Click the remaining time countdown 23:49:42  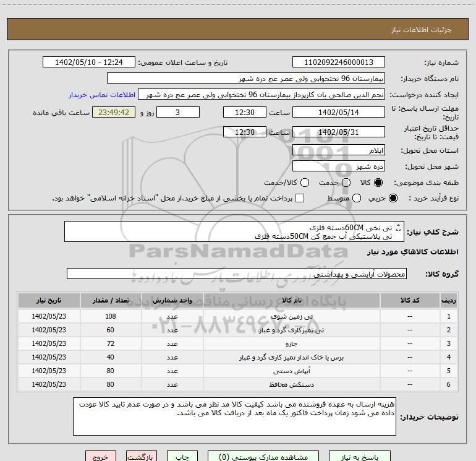click(x=114, y=112)
